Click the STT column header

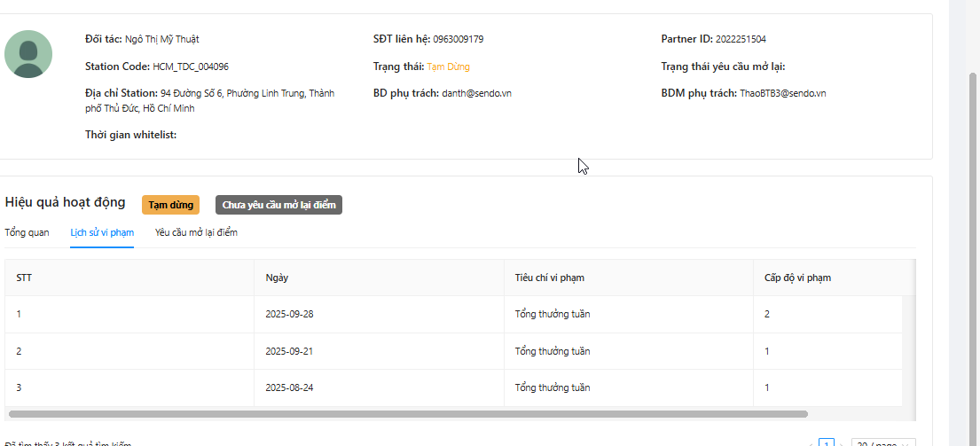pyautogui.click(x=24, y=278)
